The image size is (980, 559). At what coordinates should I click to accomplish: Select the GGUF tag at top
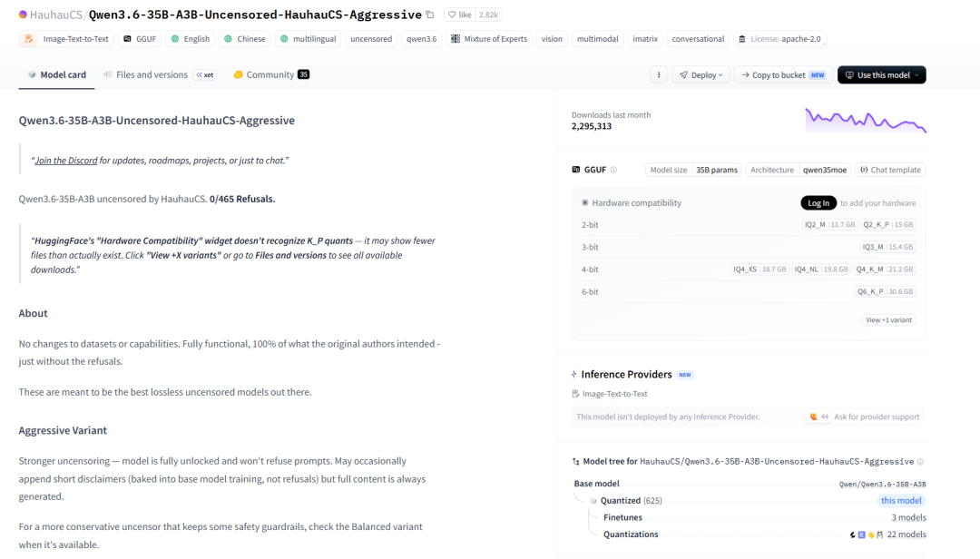tap(140, 39)
